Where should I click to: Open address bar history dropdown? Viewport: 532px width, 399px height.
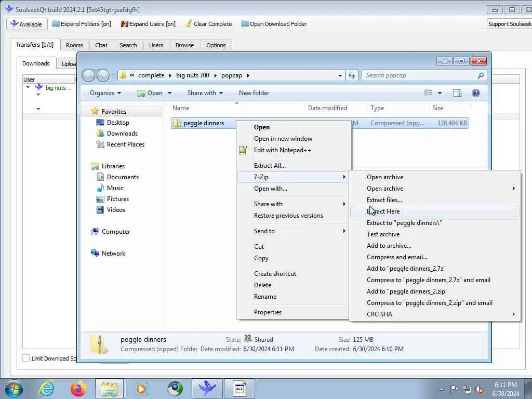pyautogui.click(x=340, y=76)
